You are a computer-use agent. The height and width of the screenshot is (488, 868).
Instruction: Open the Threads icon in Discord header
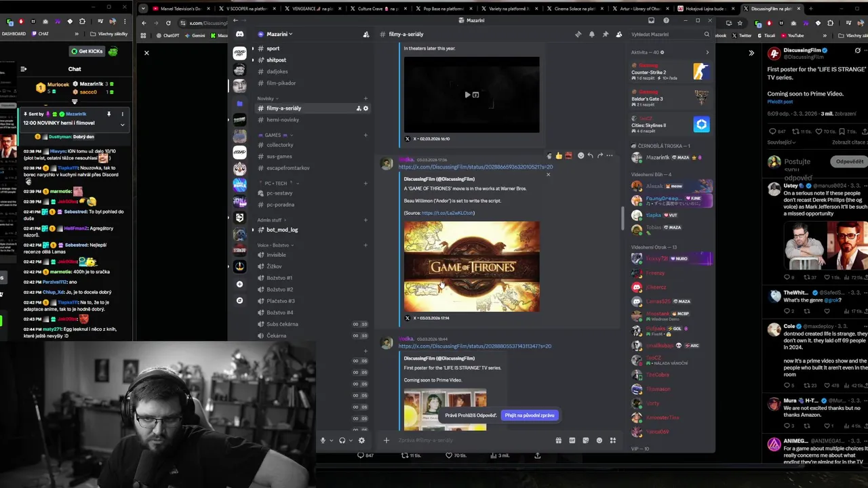[x=578, y=34]
